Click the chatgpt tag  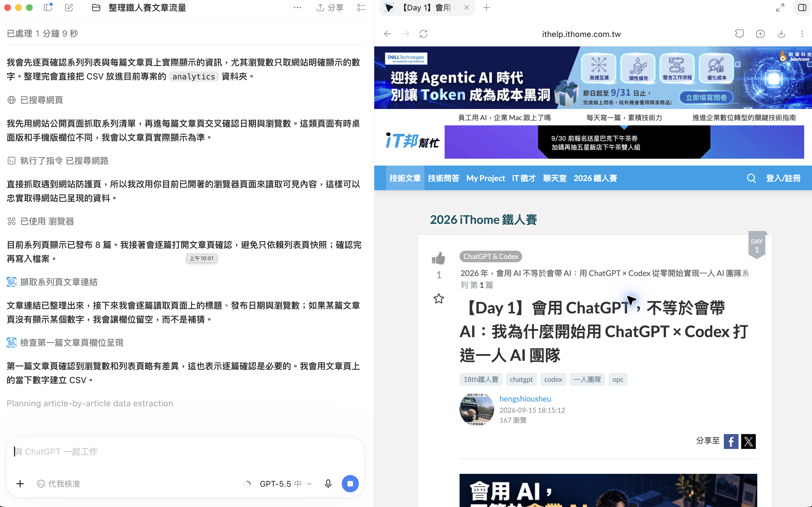click(x=521, y=379)
